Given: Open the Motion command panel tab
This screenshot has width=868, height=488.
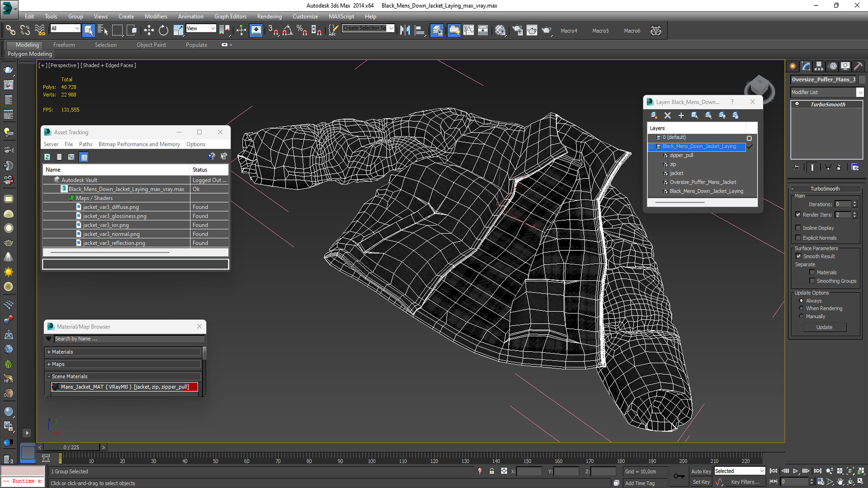Looking at the screenshot, I should (x=833, y=66).
